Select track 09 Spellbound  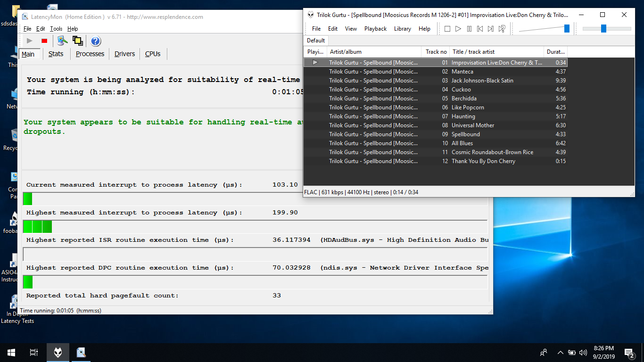(436, 134)
